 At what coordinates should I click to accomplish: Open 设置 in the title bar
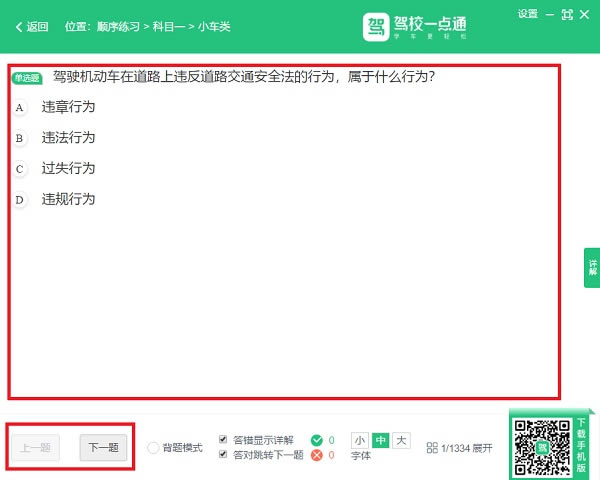(528, 14)
